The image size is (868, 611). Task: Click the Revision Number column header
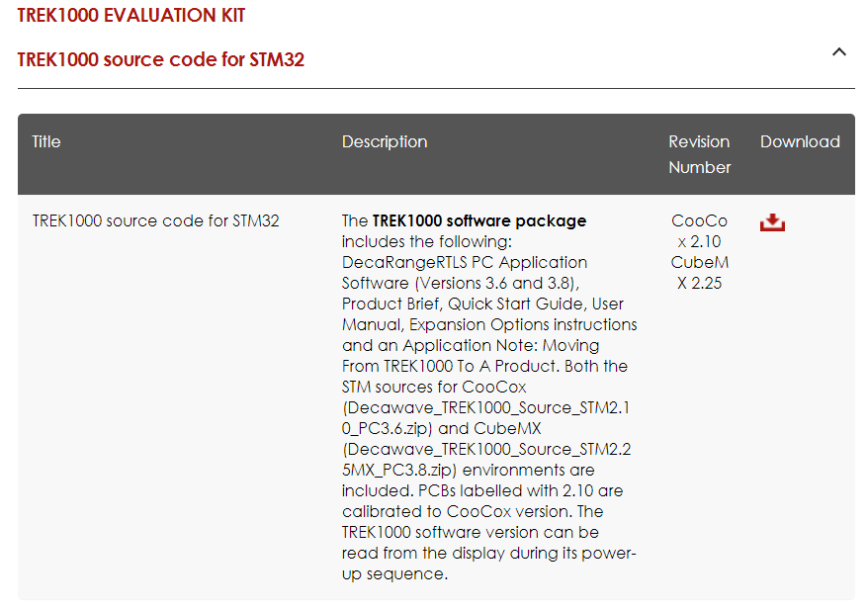(699, 154)
